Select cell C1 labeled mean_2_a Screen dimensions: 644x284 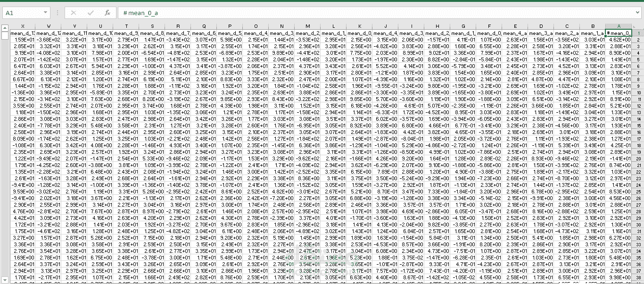click(x=567, y=33)
